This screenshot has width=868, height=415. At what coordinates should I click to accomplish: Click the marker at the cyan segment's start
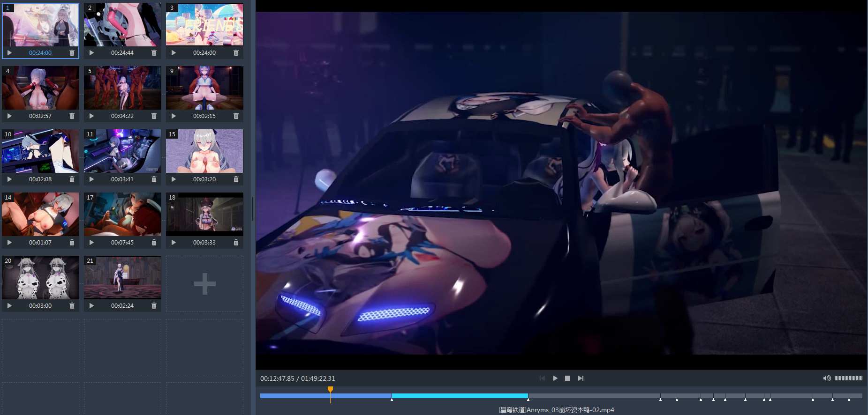[x=392, y=399]
